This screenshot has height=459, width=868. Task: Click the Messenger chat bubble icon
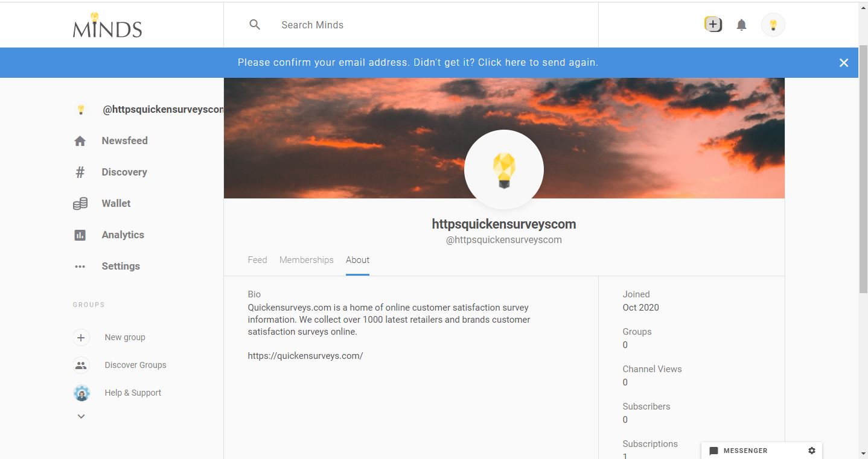713,451
